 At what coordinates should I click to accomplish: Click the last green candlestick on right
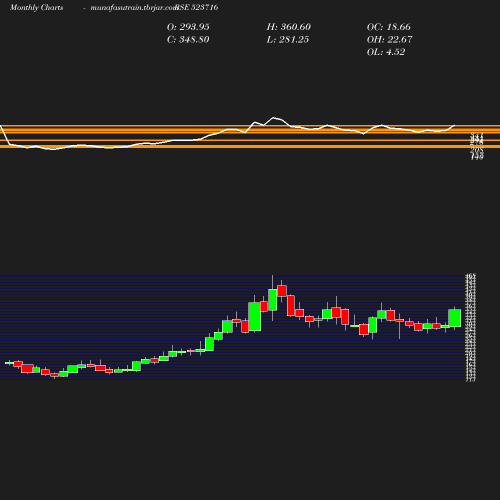pos(455,318)
